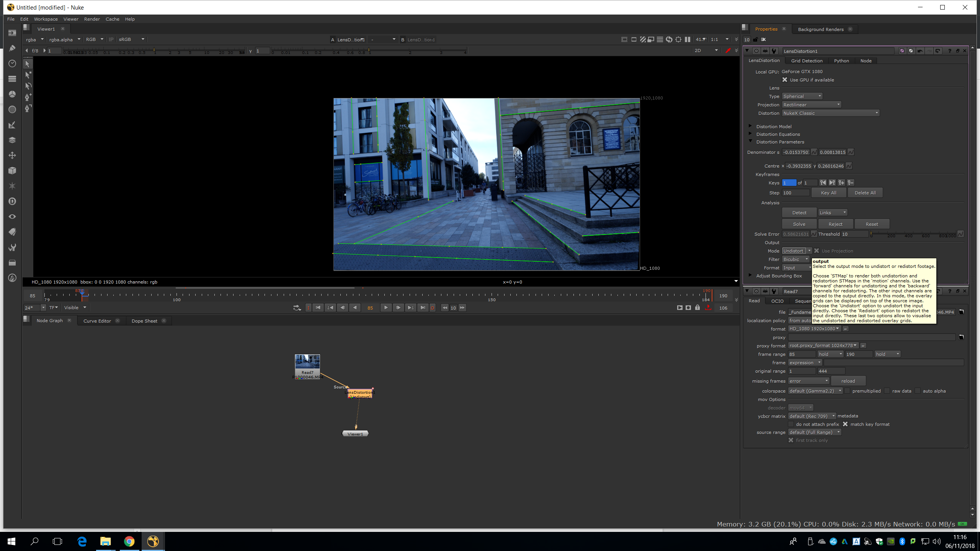Select the Read7 node thumbnail
980x551 pixels.
coord(307,362)
